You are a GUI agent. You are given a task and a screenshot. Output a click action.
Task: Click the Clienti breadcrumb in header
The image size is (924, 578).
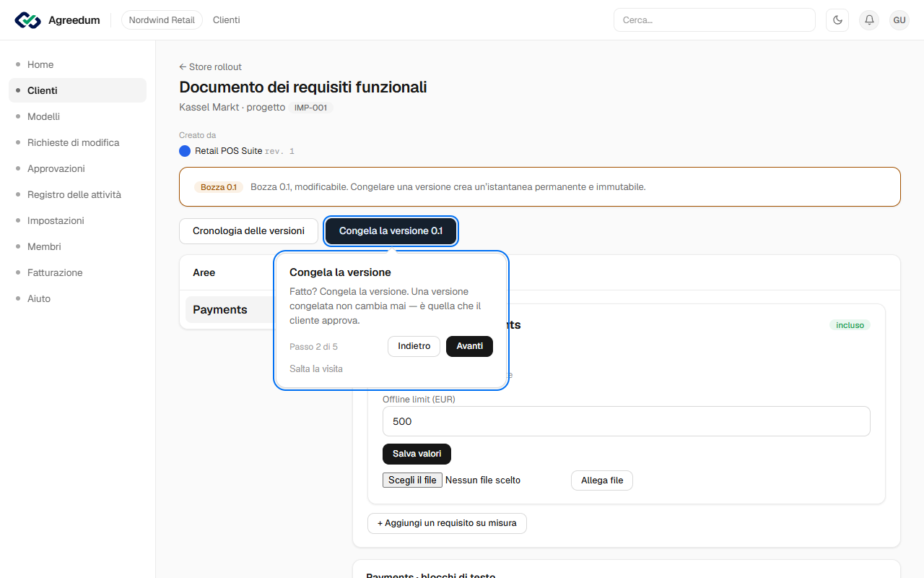(x=227, y=20)
